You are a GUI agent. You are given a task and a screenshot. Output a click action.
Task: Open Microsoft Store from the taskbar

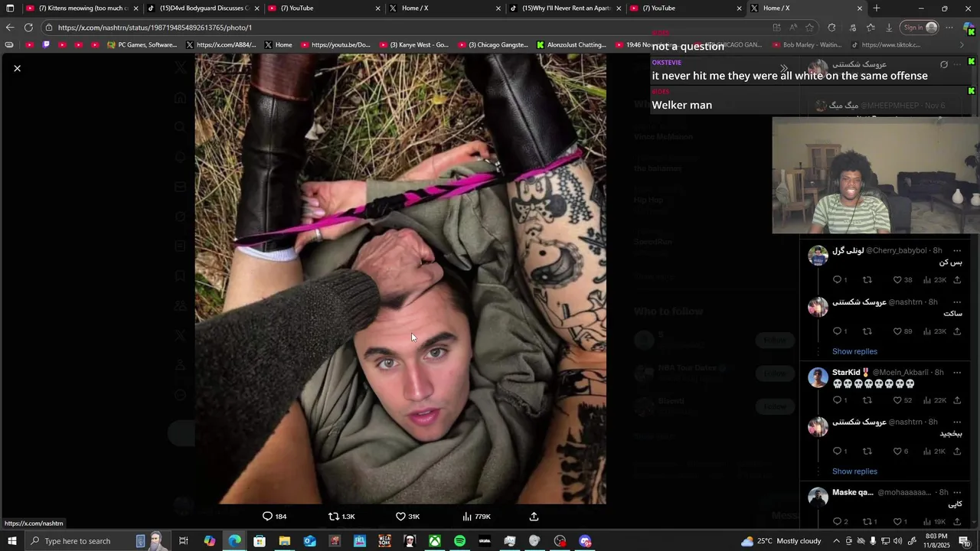(259, 541)
